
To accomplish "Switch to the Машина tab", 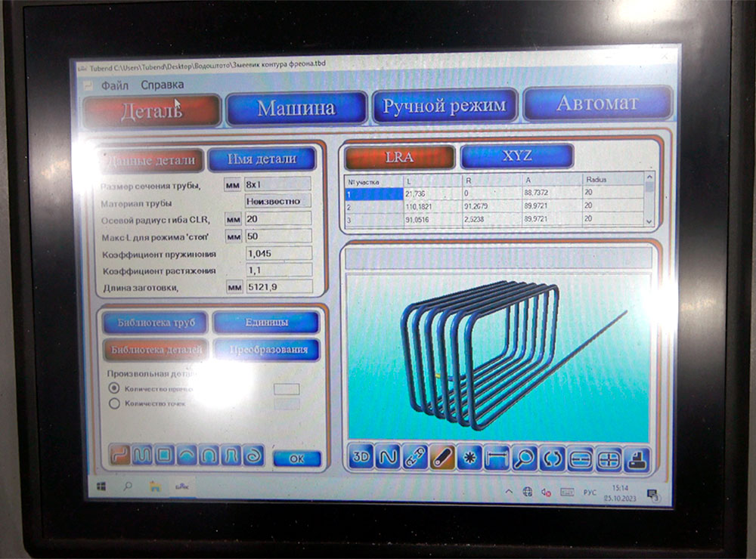I will [x=296, y=108].
